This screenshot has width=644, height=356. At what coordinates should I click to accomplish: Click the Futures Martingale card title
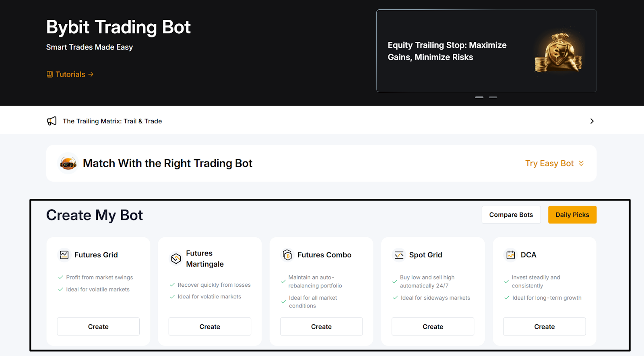tap(204, 259)
